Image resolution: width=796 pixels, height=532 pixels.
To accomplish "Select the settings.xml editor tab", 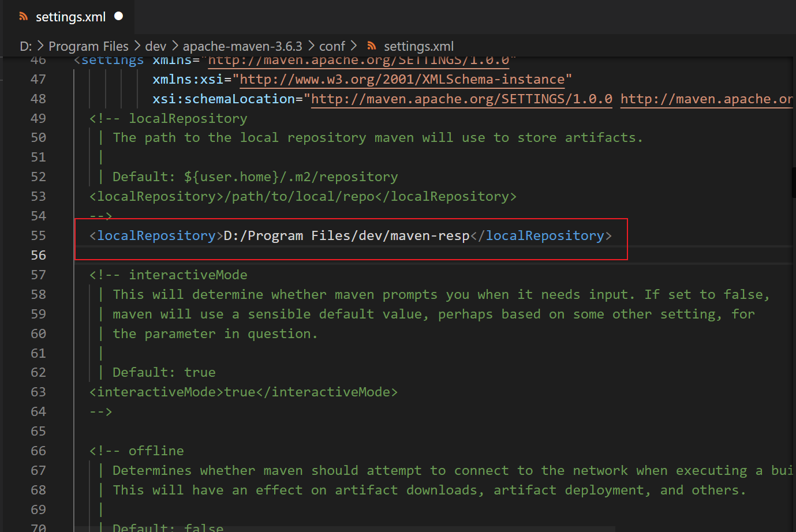I will tap(70, 17).
